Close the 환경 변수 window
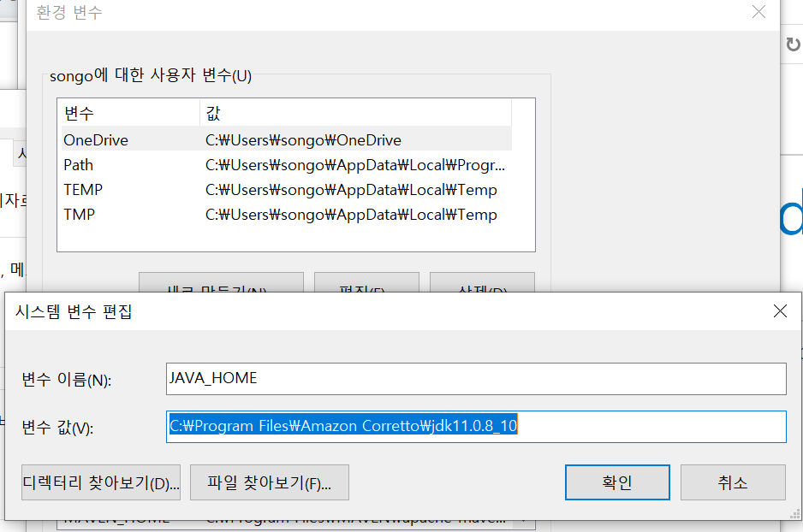The width and height of the screenshot is (803, 532). (758, 11)
